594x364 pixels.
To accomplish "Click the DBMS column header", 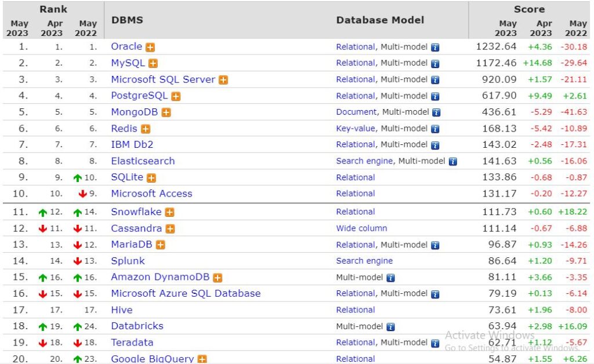I will [x=126, y=20].
